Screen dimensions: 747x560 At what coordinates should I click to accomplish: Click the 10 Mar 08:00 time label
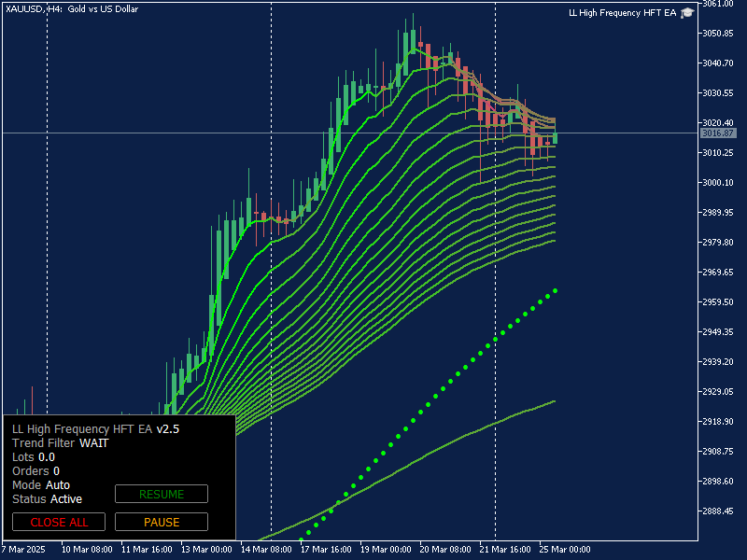click(x=87, y=549)
